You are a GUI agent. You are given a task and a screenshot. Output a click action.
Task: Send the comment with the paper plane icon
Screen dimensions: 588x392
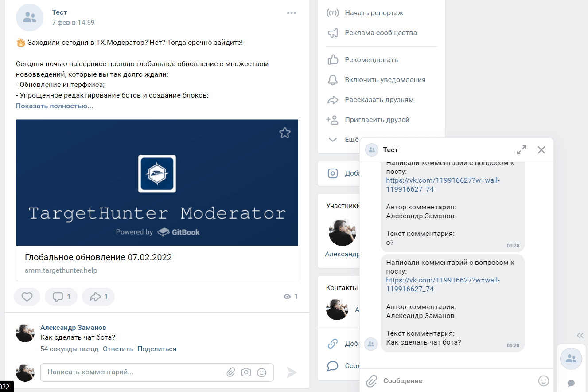click(292, 372)
